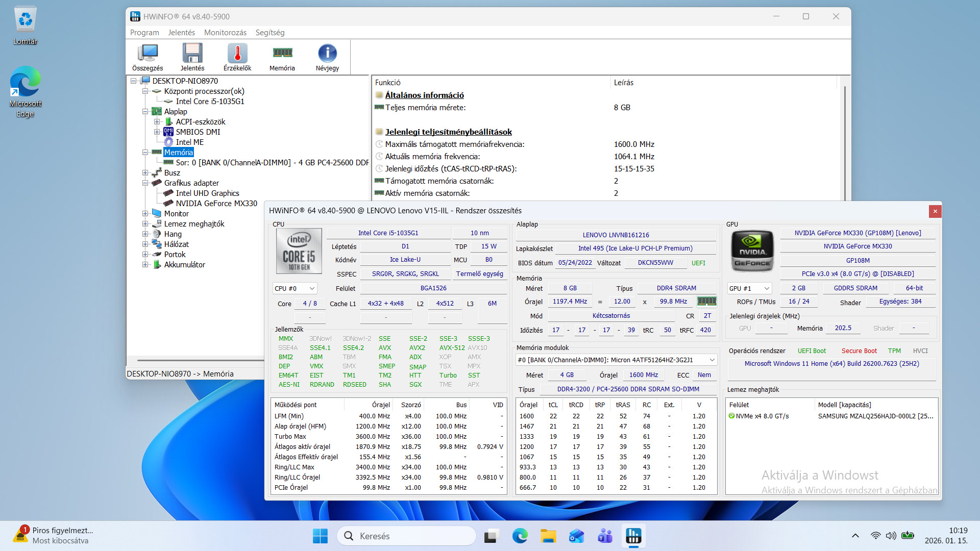This screenshot has height=551, width=980.
Task: Open the Összegzés summary toolbar icon
Action: [148, 57]
